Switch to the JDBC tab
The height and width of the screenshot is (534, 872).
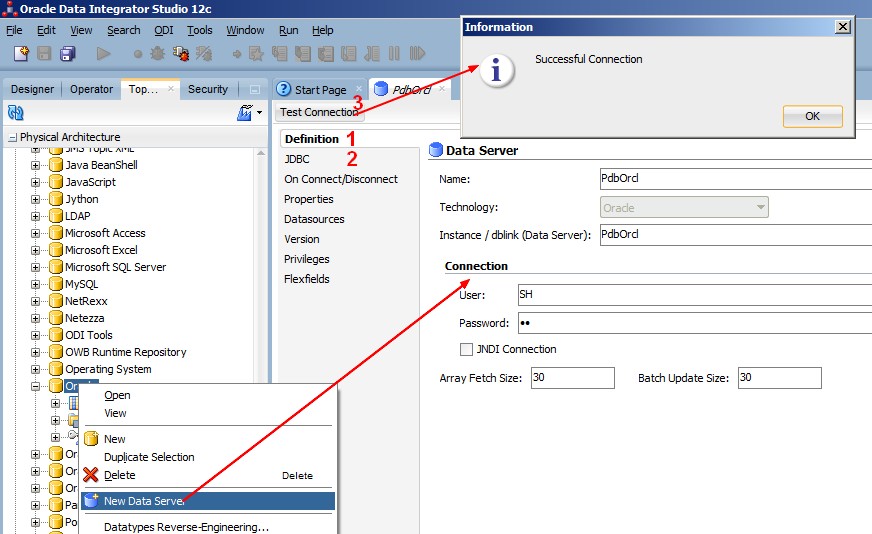coord(297,159)
